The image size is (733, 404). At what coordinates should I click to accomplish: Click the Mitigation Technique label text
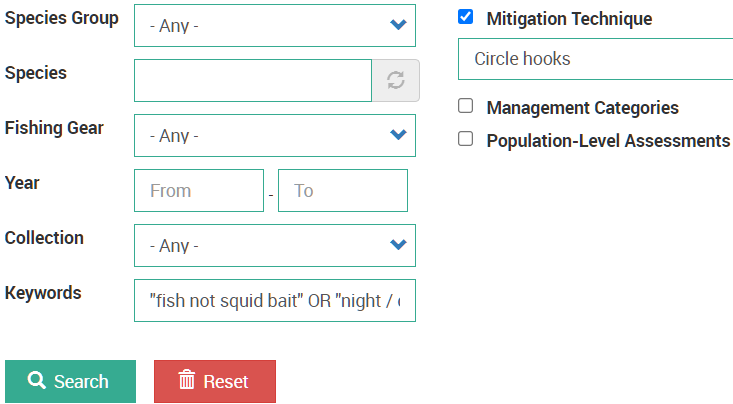569,19
